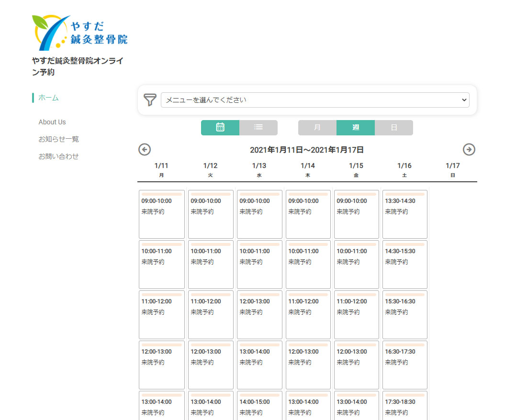
Task: Open お知らせ一覧 news list
Action: pos(58,139)
